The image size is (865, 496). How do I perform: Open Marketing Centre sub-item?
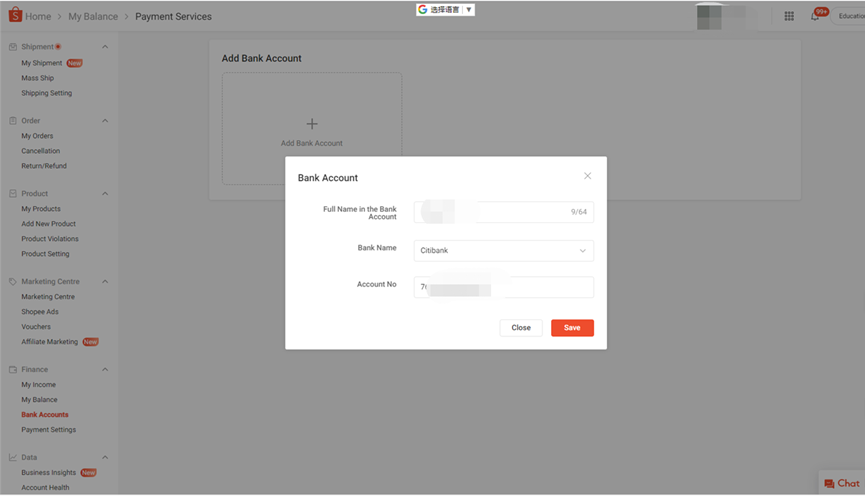(48, 296)
